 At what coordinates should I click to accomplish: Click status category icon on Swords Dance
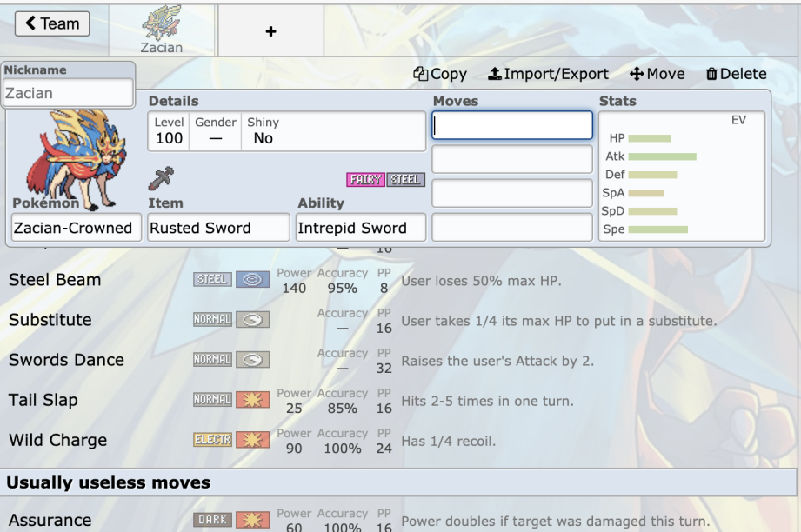tap(252, 359)
